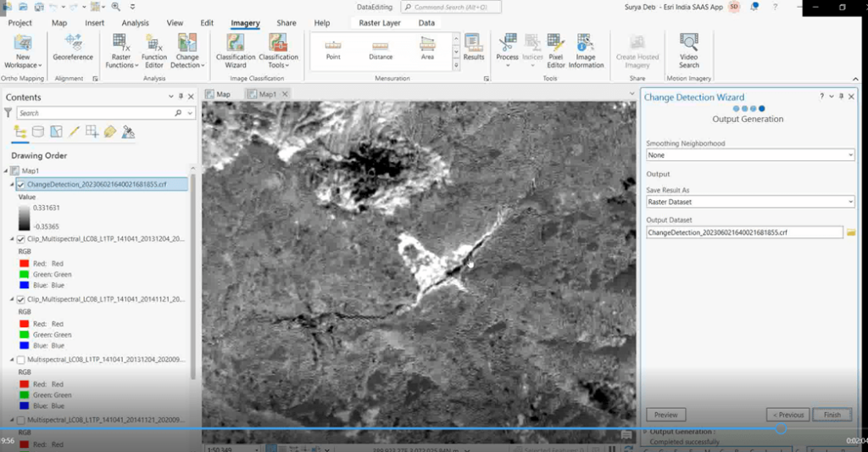
Task: Click List By Labeling icon
Action: pyautogui.click(x=110, y=131)
